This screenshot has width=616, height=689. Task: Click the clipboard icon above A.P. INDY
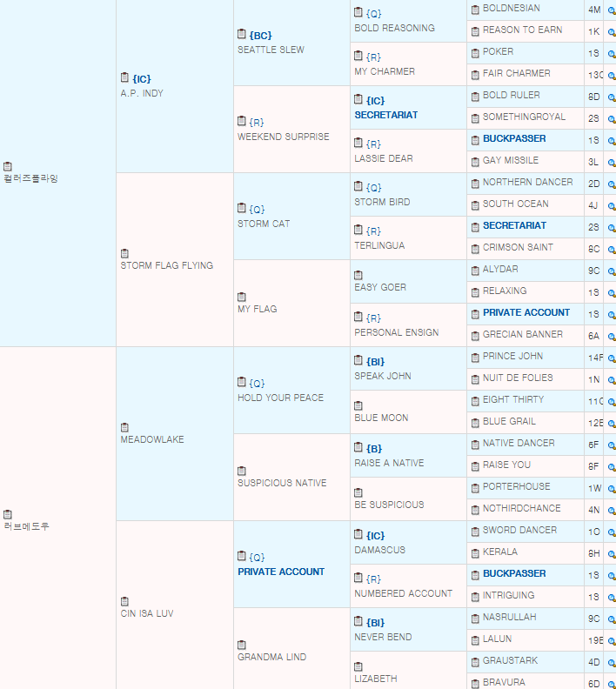[124, 77]
